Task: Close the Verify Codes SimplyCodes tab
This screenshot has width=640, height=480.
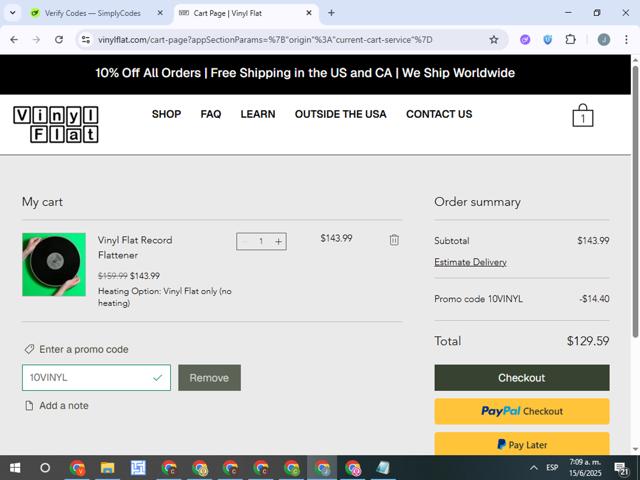Action: tap(160, 13)
